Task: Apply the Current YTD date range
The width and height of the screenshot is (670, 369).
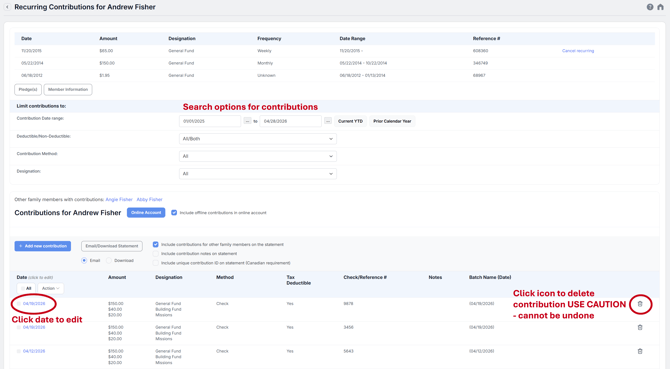Action: click(x=350, y=121)
